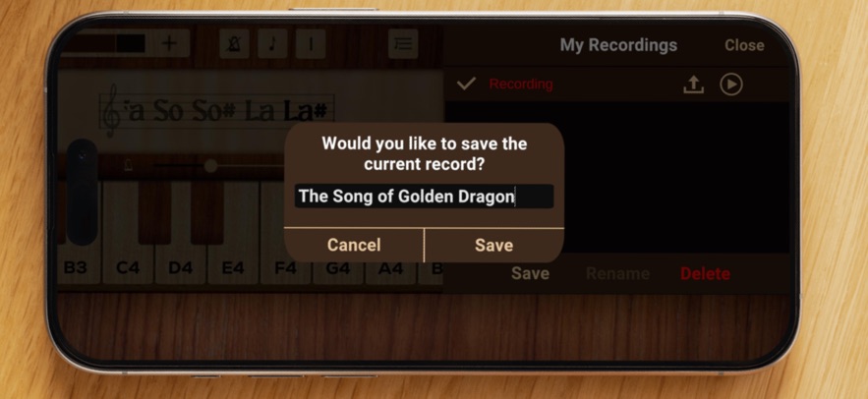Tap the note names sheet display
The height and width of the screenshot is (399, 868).
pyautogui.click(x=217, y=112)
